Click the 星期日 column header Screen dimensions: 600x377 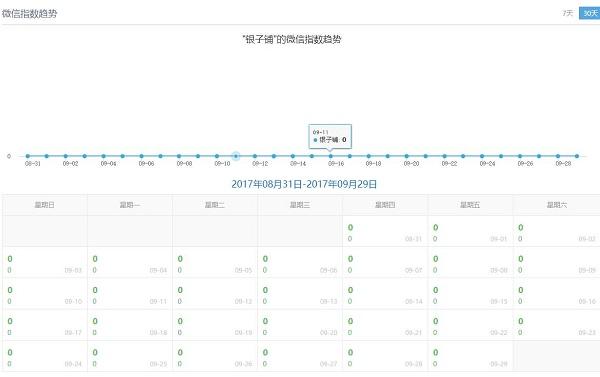(45, 205)
